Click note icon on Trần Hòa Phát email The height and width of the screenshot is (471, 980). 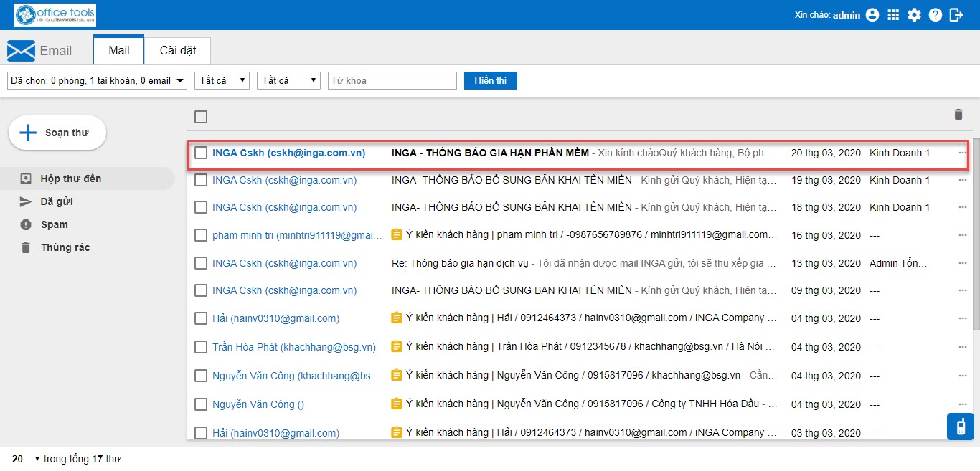click(x=396, y=346)
